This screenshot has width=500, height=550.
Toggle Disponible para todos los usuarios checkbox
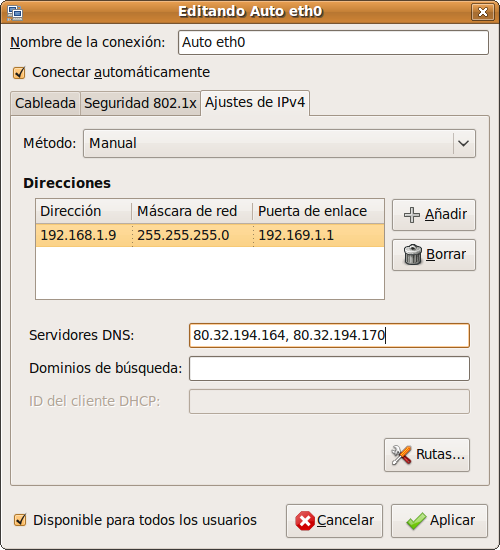pos(20,520)
